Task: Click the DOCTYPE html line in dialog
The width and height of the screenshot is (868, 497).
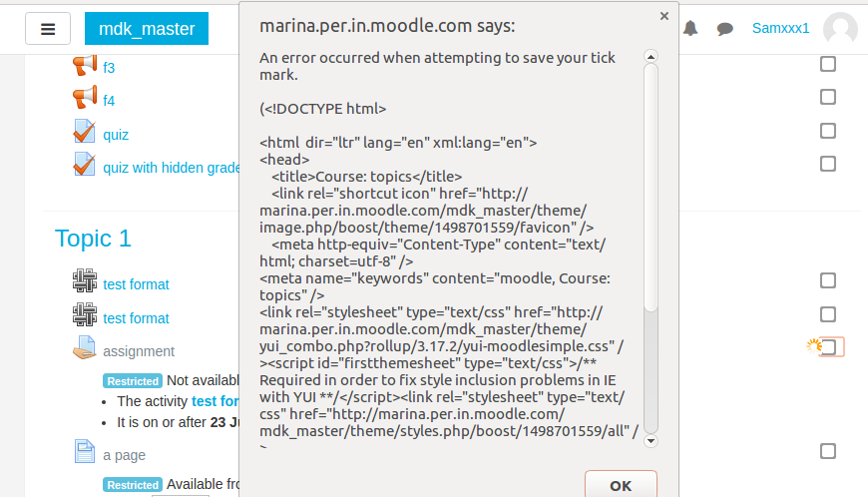Action: (322, 109)
